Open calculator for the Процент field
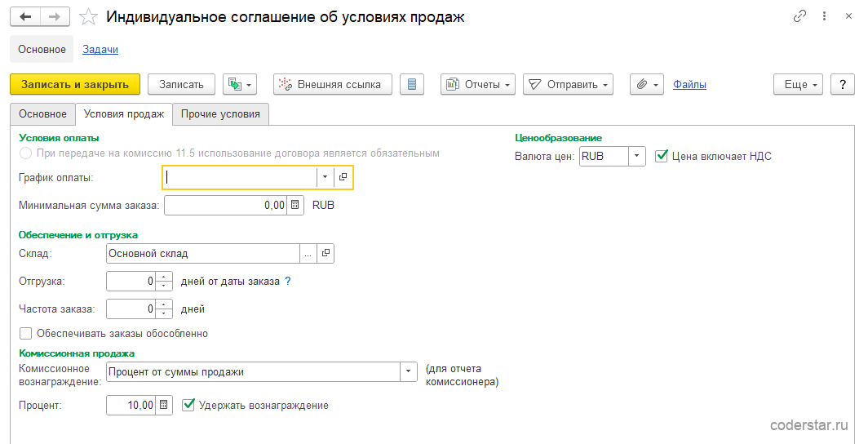Image resolution: width=868 pixels, height=444 pixels. pos(164,406)
